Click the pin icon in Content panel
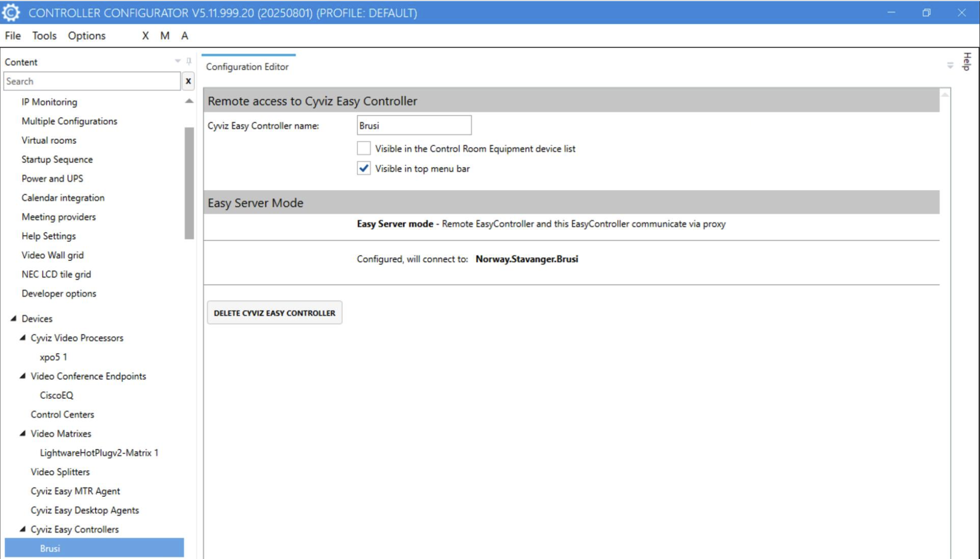Screen dimensions: 980x559 tap(189, 62)
